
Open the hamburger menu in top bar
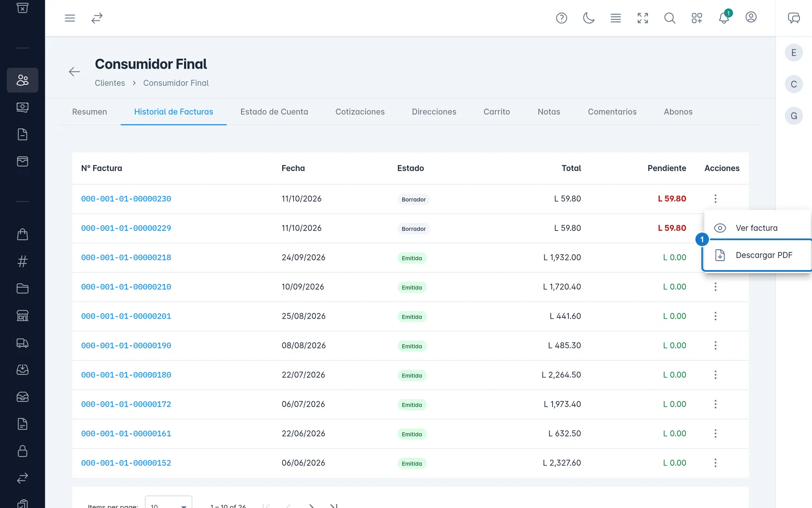click(x=70, y=18)
